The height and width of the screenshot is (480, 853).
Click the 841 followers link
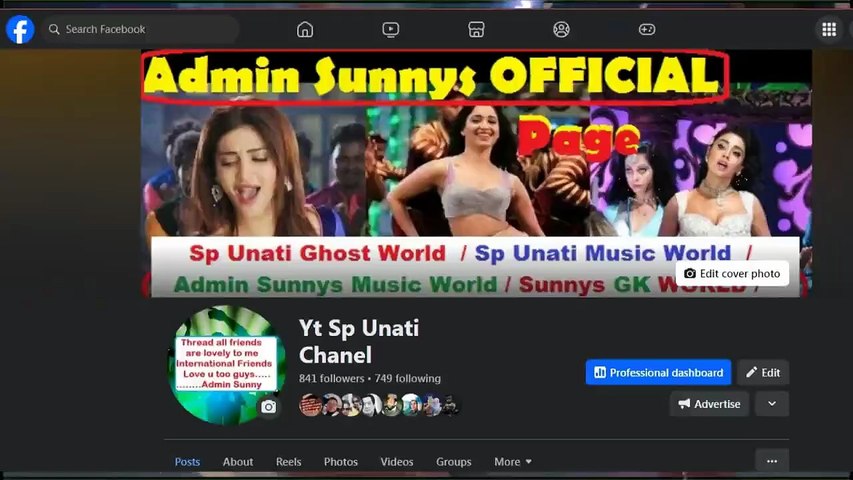(x=331, y=378)
